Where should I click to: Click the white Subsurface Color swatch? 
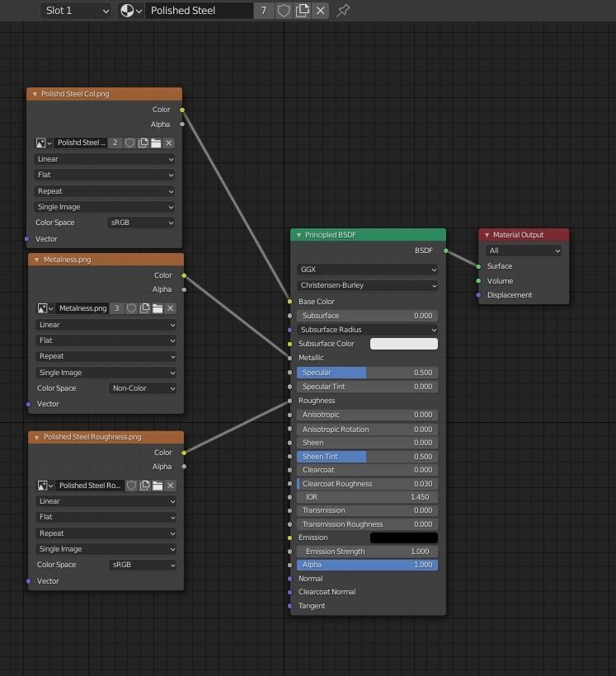pos(404,344)
